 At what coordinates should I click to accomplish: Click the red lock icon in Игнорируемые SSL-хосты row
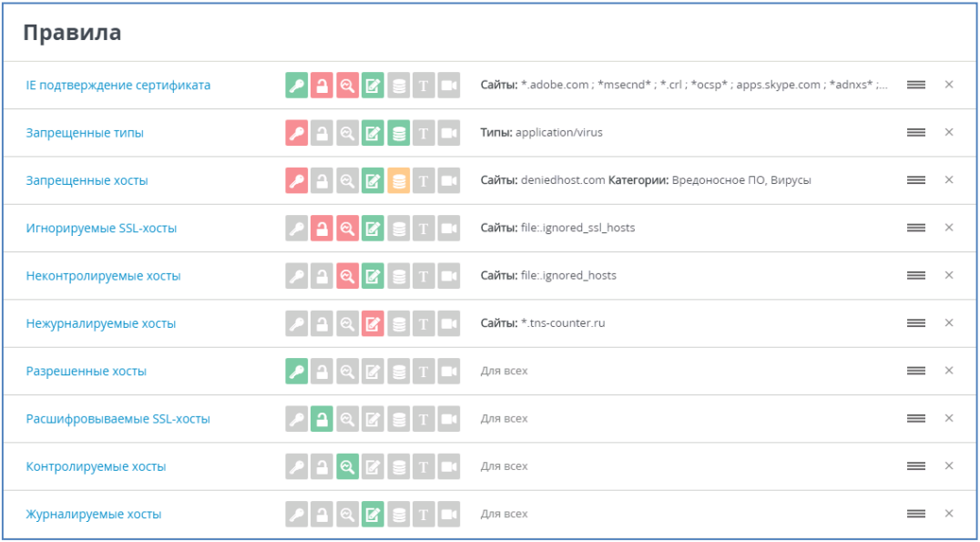(322, 228)
